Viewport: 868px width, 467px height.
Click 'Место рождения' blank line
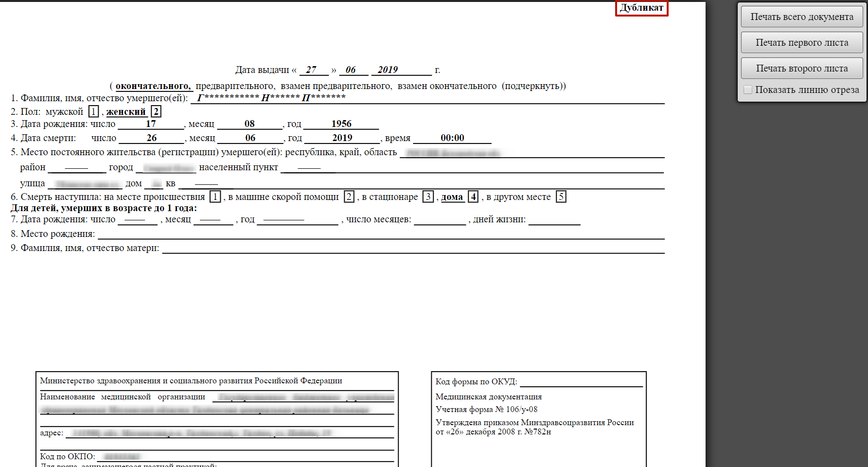[381, 234]
